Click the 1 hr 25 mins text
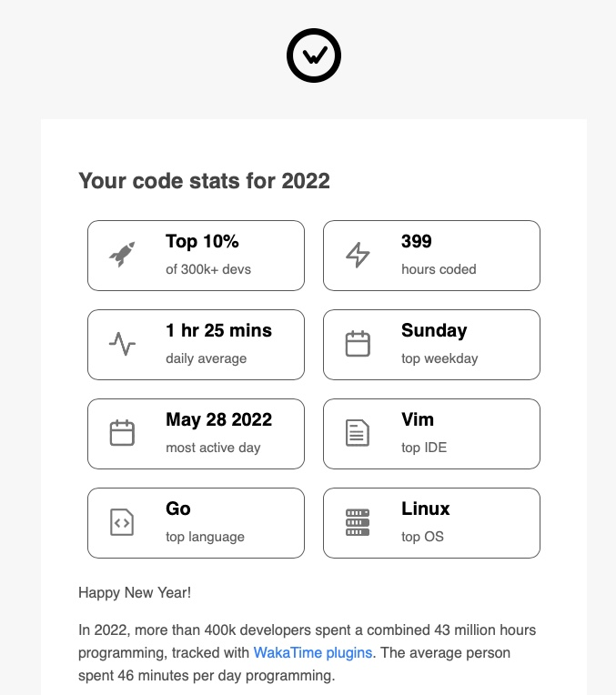The width and height of the screenshot is (616, 695). tap(218, 331)
